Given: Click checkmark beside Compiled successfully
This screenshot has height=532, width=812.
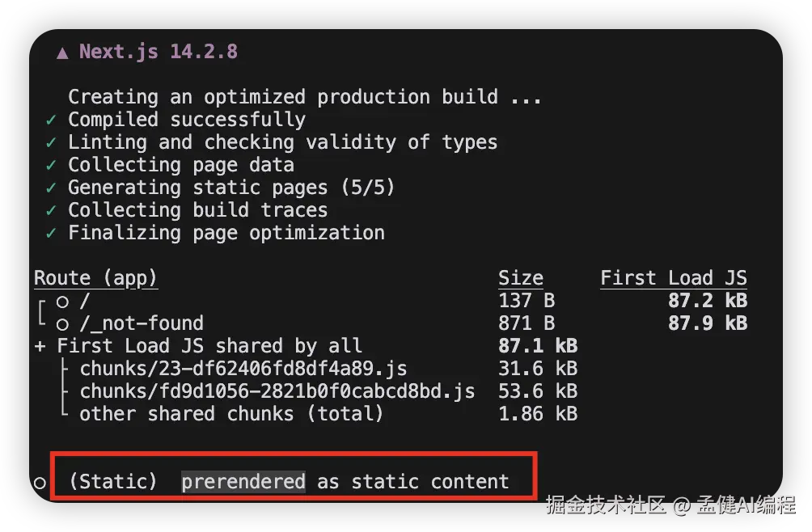Looking at the screenshot, I should pyautogui.click(x=51, y=120).
